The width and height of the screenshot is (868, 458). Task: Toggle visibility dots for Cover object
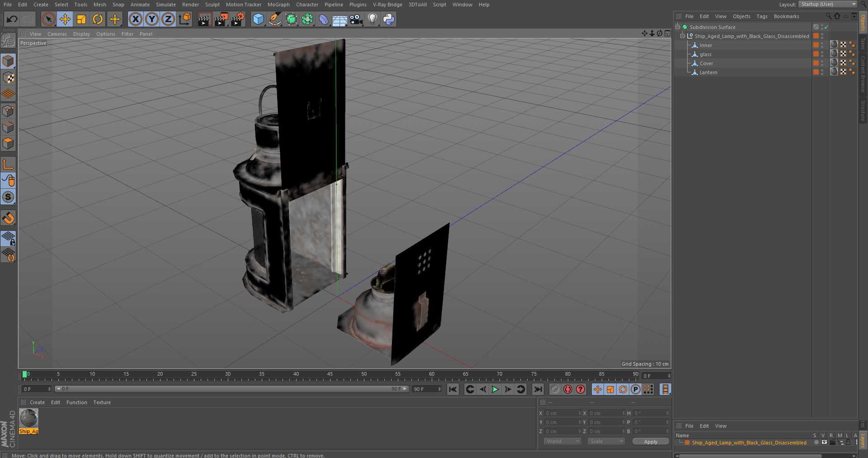tap(822, 63)
